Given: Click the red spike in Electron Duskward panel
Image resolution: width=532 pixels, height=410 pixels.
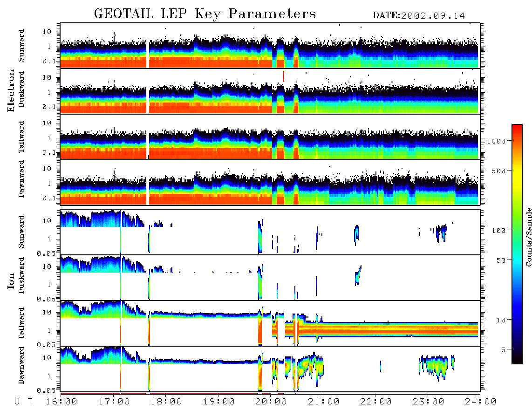Looking at the screenshot, I should pyautogui.click(x=284, y=76).
